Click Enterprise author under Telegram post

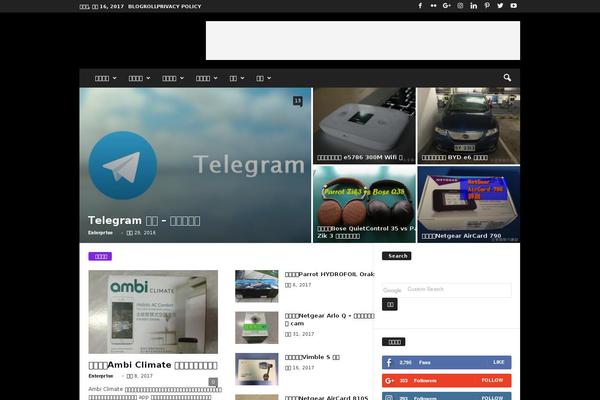100,232
